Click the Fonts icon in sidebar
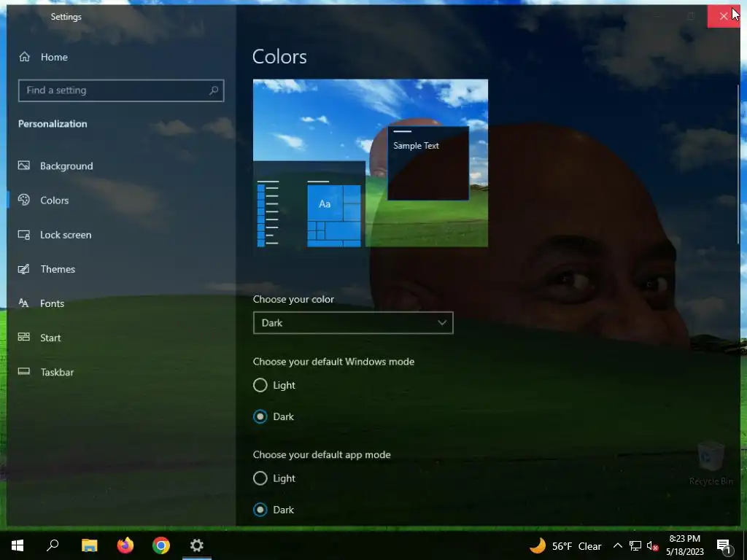 click(x=24, y=303)
